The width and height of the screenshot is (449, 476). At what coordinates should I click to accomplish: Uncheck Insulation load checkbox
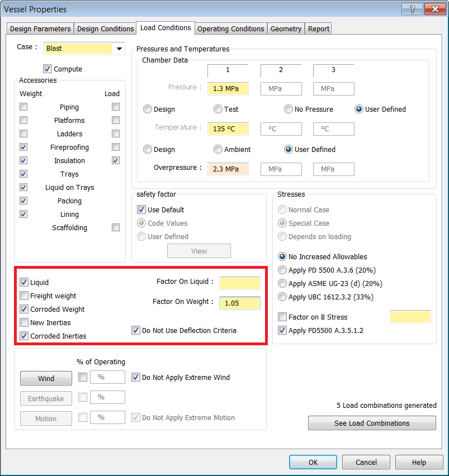coord(116,160)
